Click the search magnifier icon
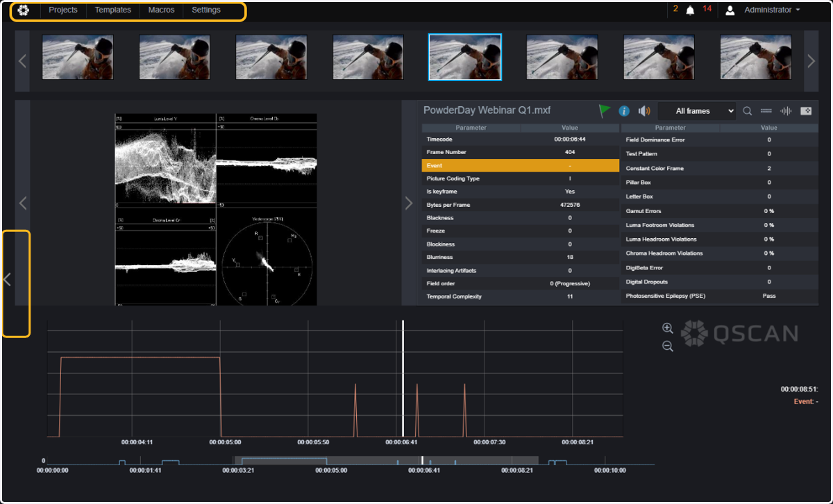Screen dimensions: 833x504 [748, 111]
